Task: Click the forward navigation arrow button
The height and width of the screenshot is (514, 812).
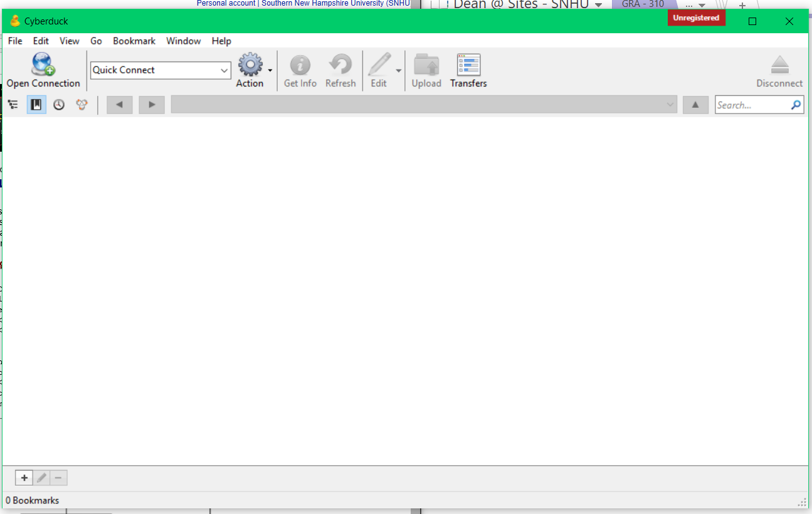Action: point(152,105)
